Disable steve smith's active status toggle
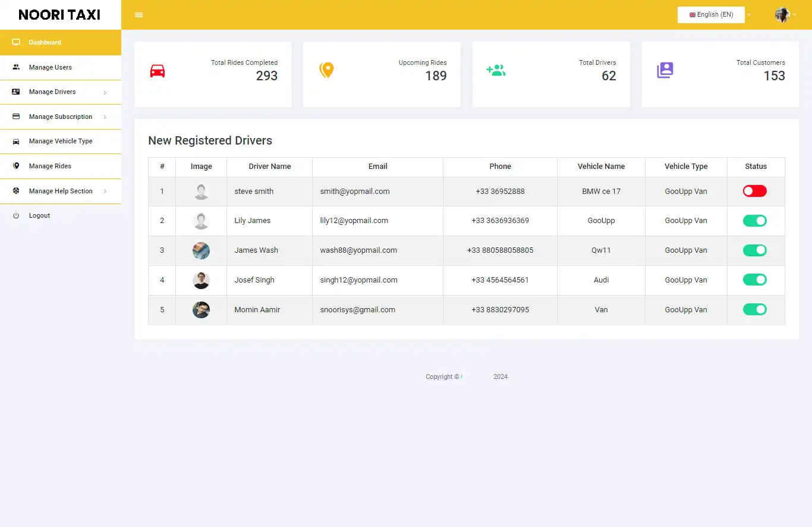The height and width of the screenshot is (527, 812). [x=755, y=191]
